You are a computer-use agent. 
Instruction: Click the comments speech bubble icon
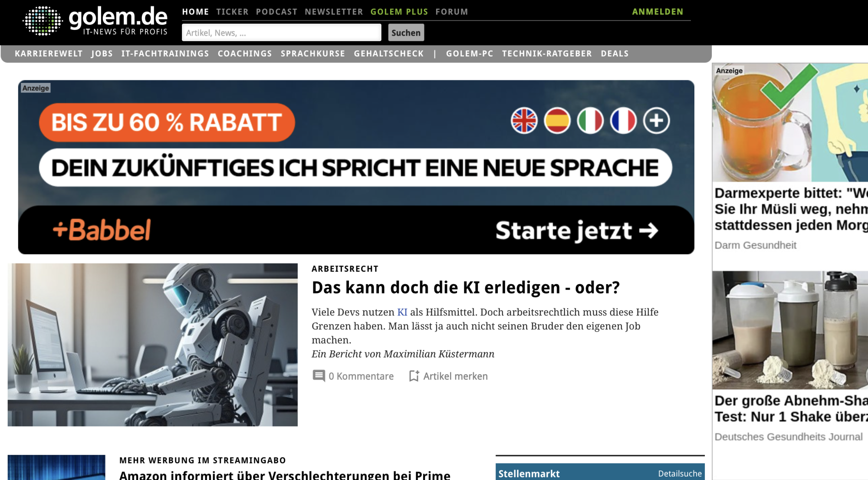319,376
